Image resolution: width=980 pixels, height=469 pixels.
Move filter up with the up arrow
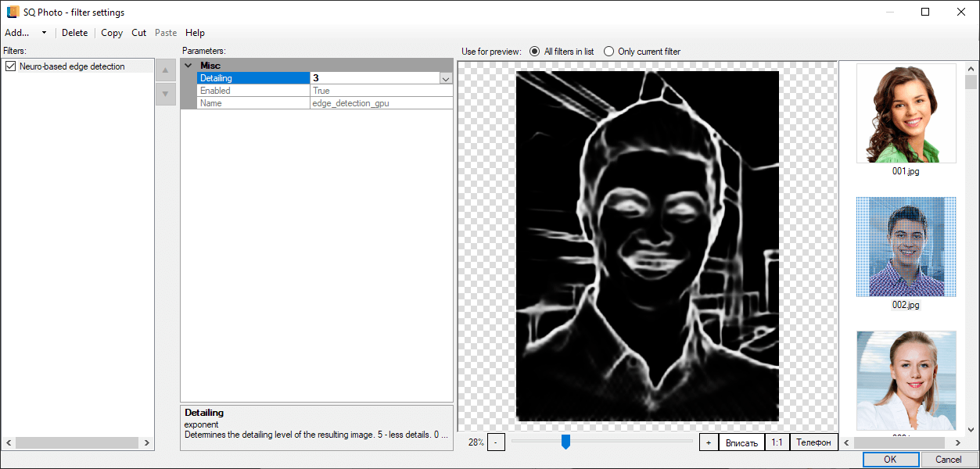165,70
